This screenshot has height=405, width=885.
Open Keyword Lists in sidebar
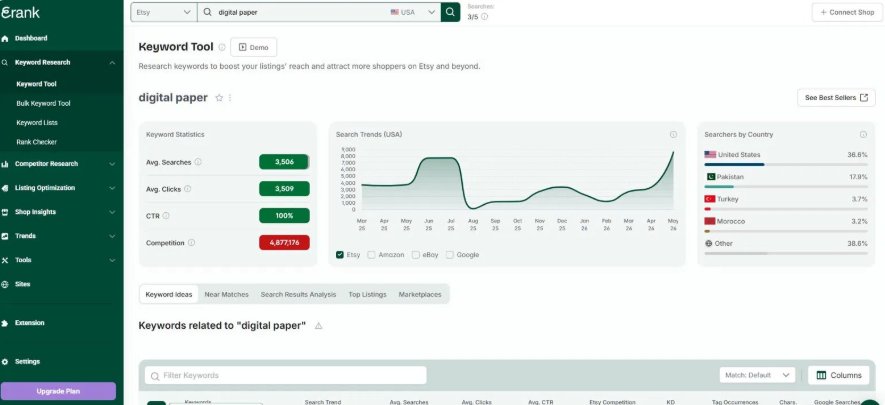[37, 123]
